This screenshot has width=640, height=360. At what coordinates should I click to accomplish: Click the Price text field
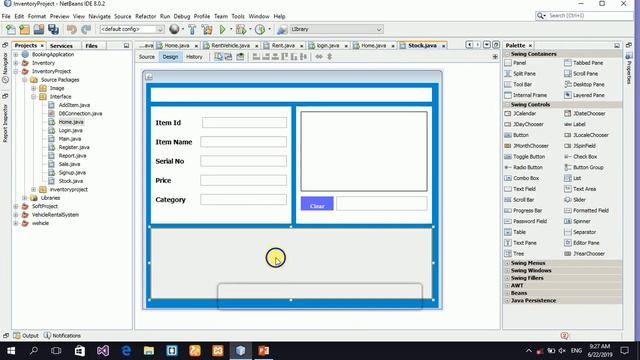[243, 180]
